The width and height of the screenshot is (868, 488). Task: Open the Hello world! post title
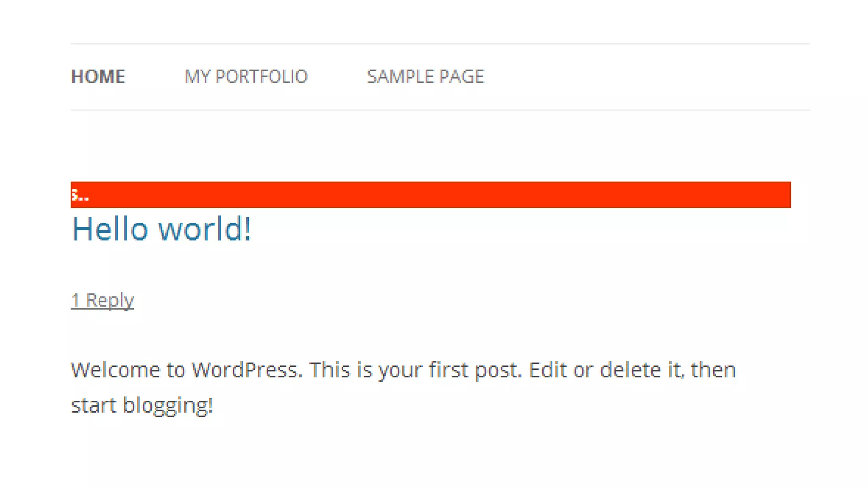click(x=161, y=229)
